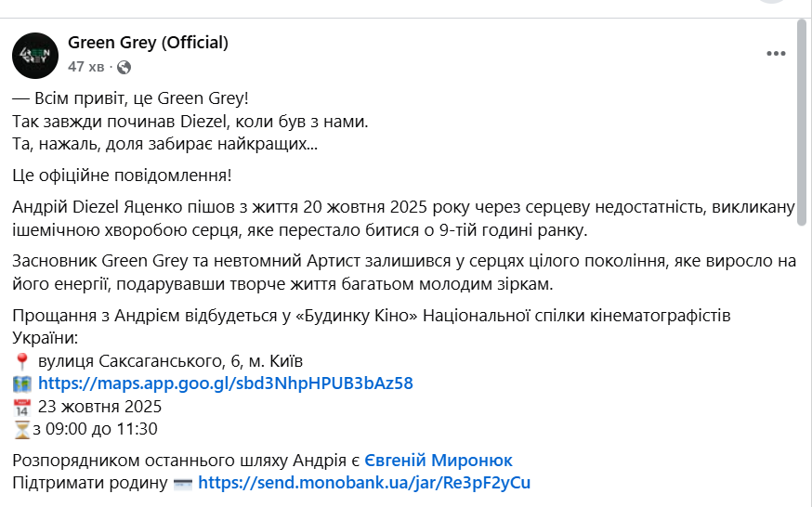Screen dimensions: 812x507
Task: Click the public globe audience icon
Action: pyautogui.click(x=124, y=67)
